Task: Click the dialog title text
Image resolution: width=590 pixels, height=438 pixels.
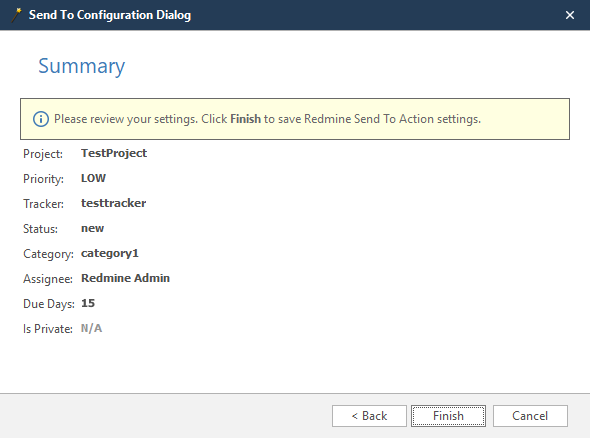Action: pos(110,15)
